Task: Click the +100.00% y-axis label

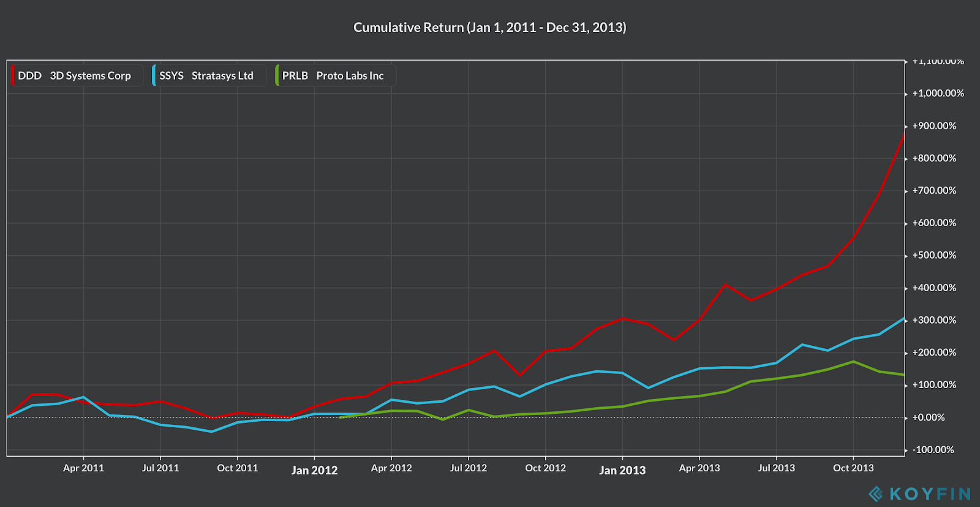Action: pos(934,385)
